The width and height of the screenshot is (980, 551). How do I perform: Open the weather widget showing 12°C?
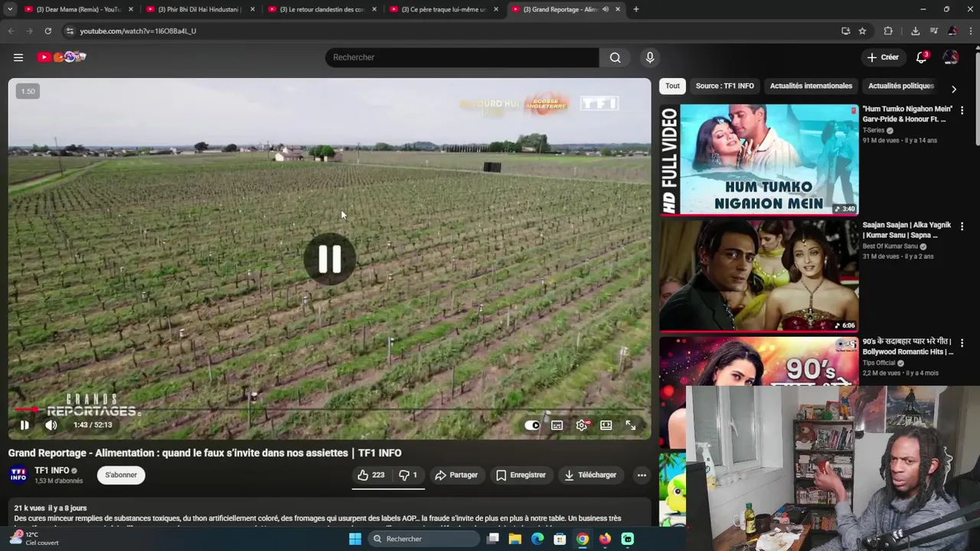(34, 539)
